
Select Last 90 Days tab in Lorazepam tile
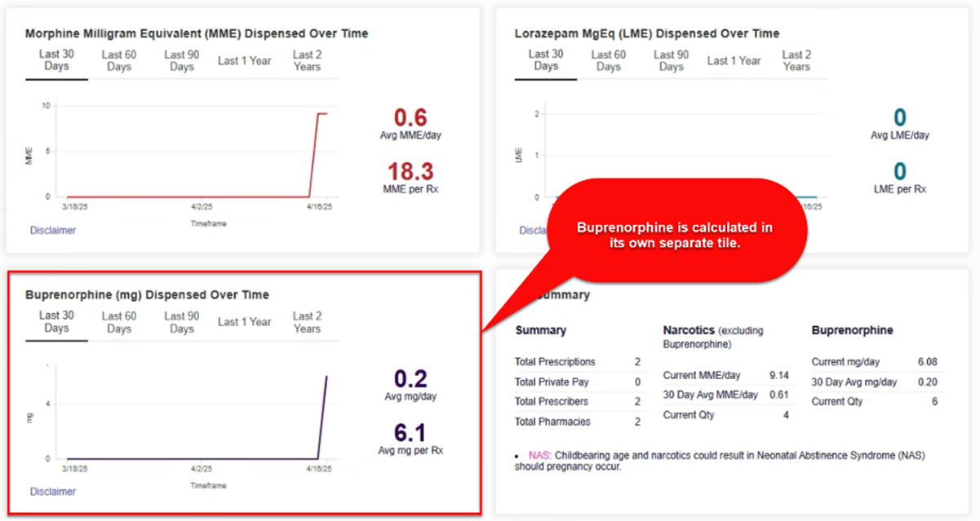pos(672,60)
